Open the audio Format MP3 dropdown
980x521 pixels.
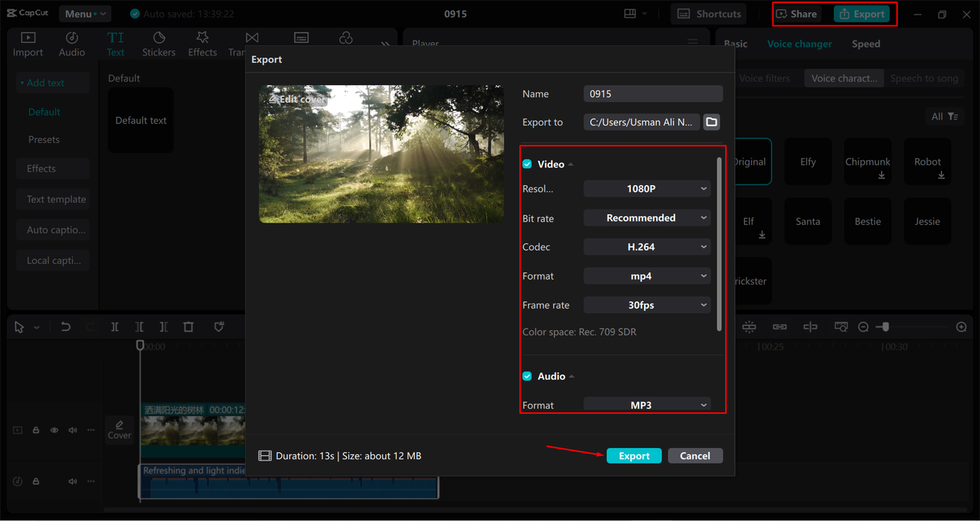tap(647, 405)
